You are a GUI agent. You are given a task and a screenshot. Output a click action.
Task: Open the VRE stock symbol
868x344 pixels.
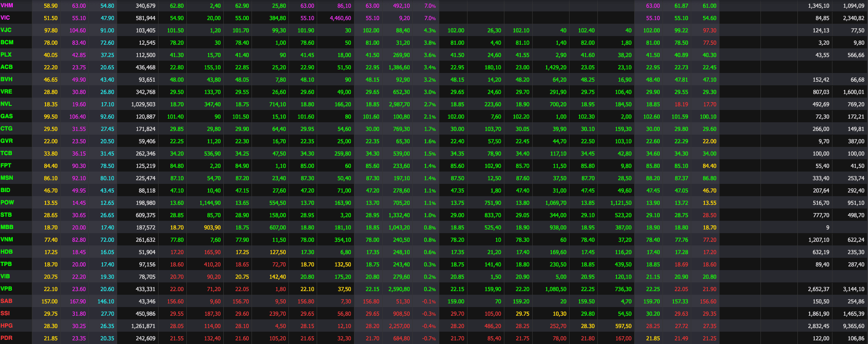click(x=6, y=92)
